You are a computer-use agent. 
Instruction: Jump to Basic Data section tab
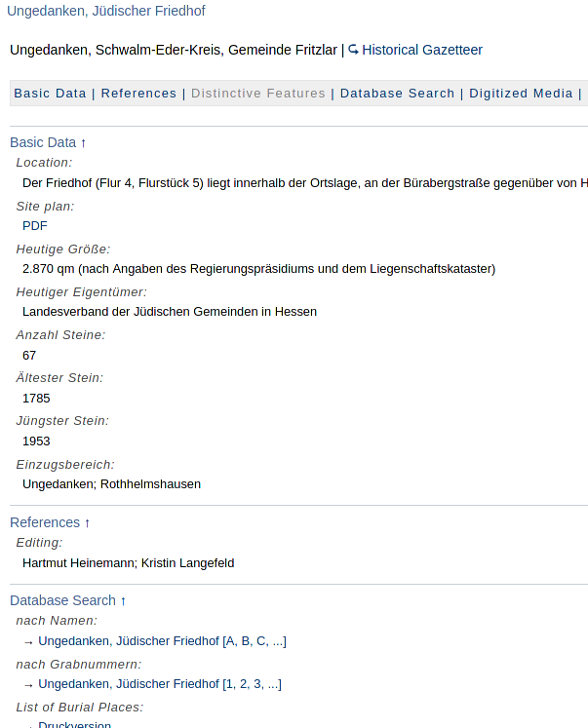pyautogui.click(x=51, y=94)
